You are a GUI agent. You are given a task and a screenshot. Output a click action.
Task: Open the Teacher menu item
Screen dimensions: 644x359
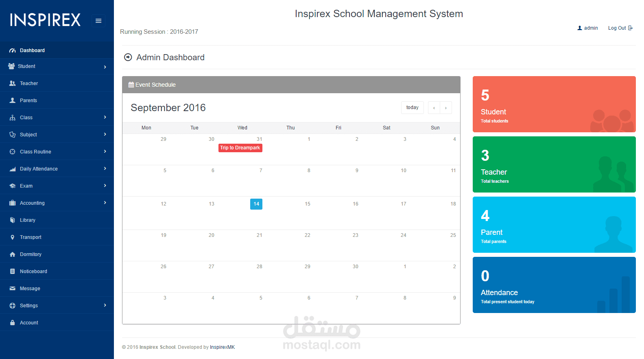click(x=57, y=83)
